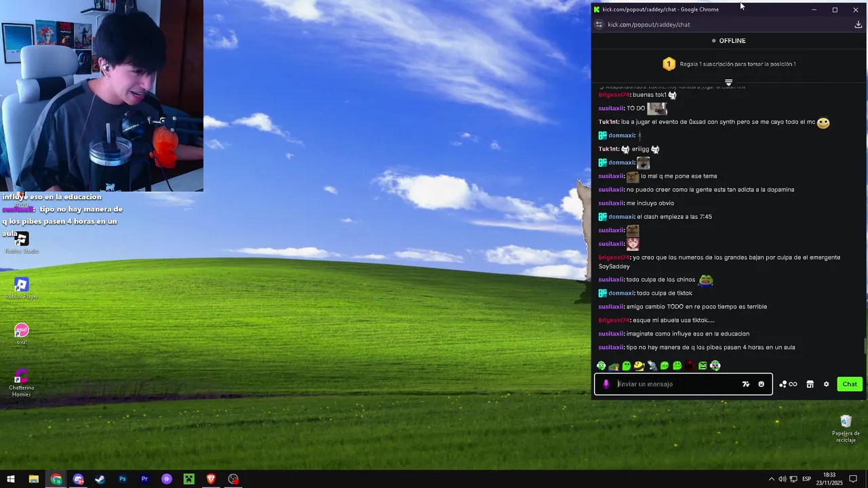The image size is (868, 488).
Task: Open the shop icon beside chat settings
Action: [810, 384]
